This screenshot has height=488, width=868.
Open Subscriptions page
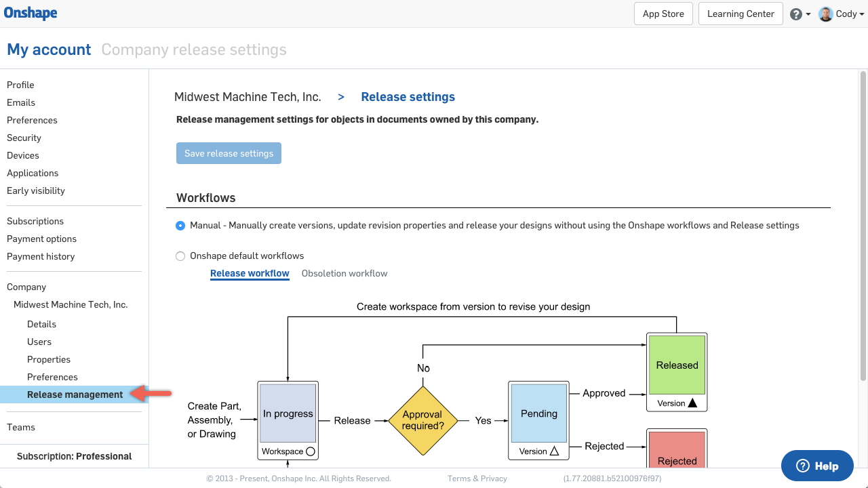[35, 221]
